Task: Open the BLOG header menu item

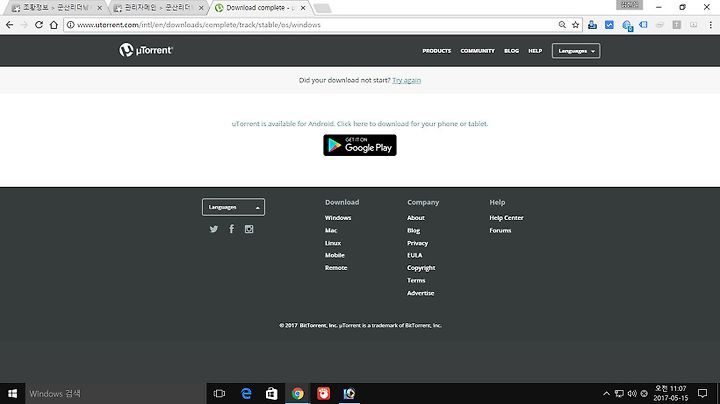Action: tap(512, 51)
